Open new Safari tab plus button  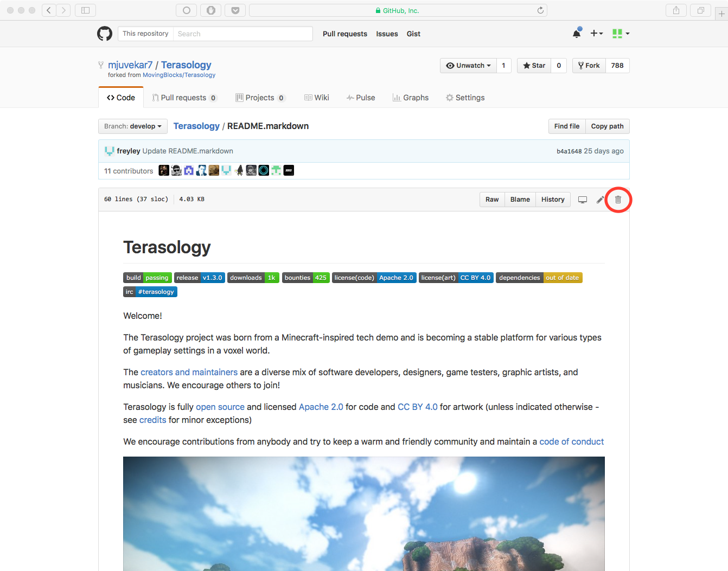pos(721,14)
